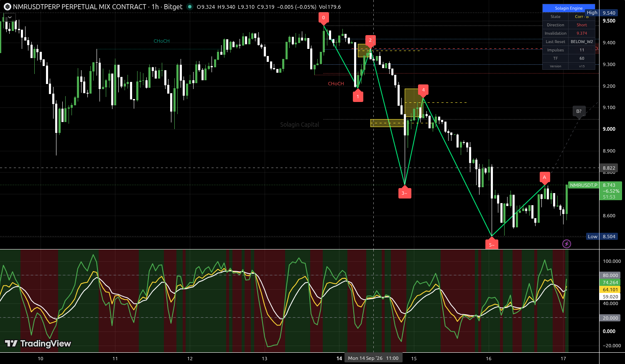Click the yellow 64.101 oscillator value label
Screen dimensions: 625x364
610,290
